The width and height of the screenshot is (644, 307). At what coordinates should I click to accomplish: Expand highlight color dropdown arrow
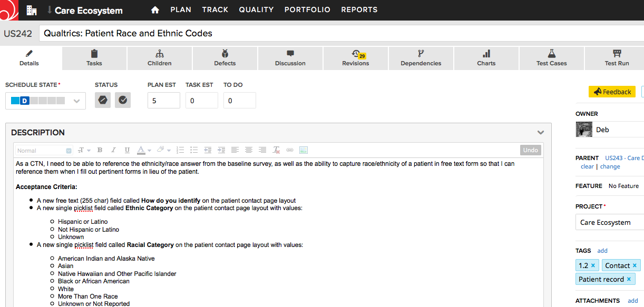169,151
